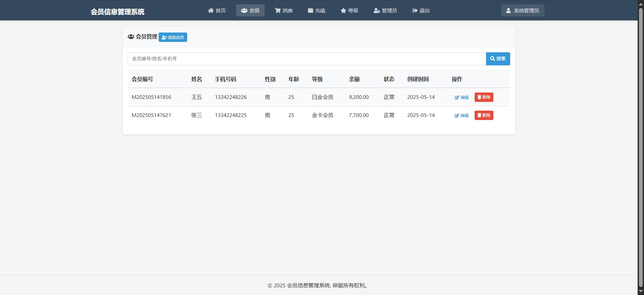
Task: Click member number M202505141856
Action: (x=151, y=97)
